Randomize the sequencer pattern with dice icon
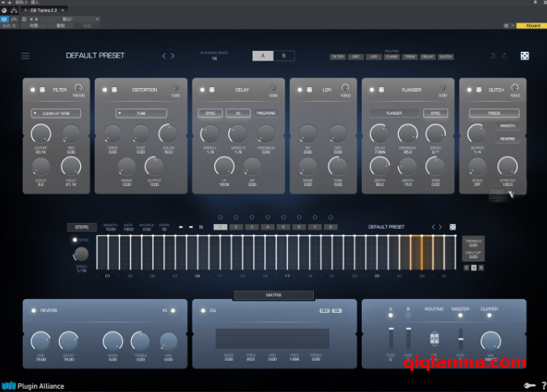Image resolution: width=547 pixels, height=392 pixels. click(x=452, y=227)
